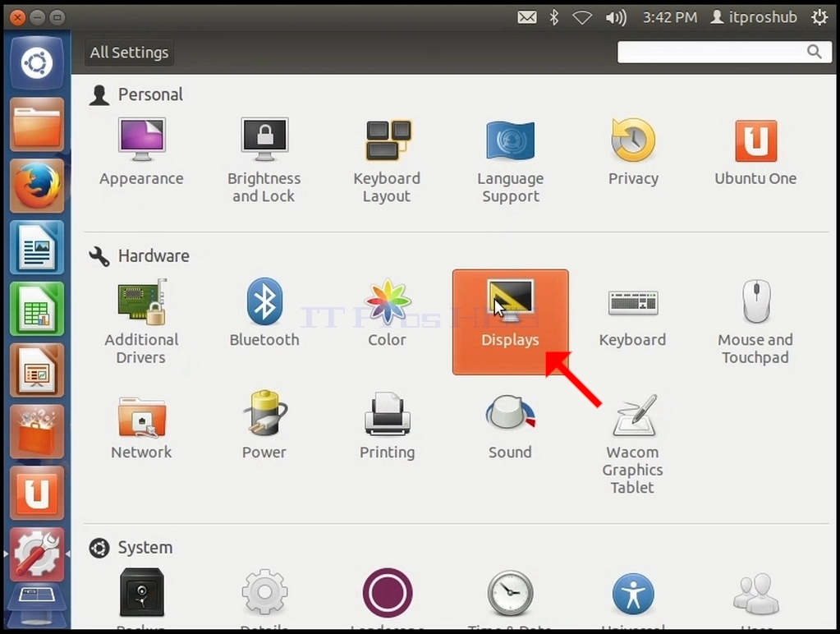The height and width of the screenshot is (634, 840).
Task: Open Keyboard Layout settings
Action: coord(388,161)
